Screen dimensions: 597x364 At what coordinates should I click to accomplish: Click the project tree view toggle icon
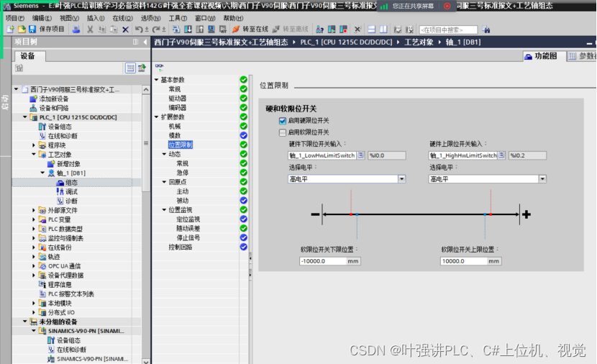click(x=130, y=68)
